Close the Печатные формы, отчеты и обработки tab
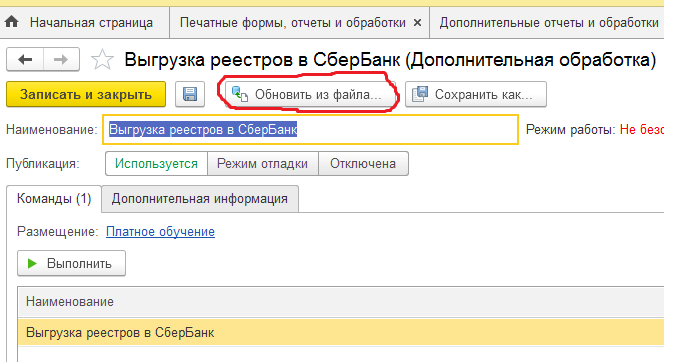 (417, 23)
